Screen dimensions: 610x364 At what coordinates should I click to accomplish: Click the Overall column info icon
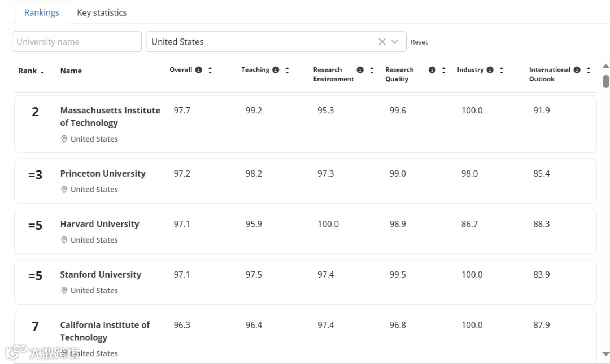coord(198,70)
